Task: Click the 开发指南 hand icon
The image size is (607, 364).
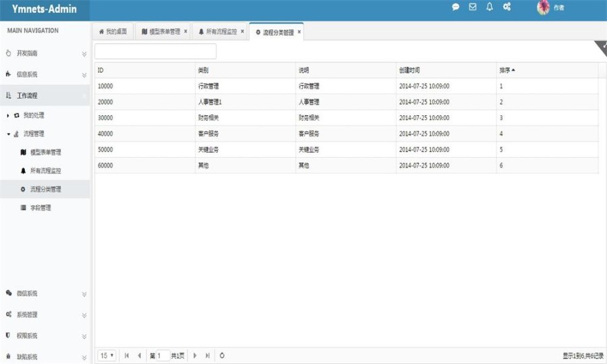Action: click(x=9, y=53)
